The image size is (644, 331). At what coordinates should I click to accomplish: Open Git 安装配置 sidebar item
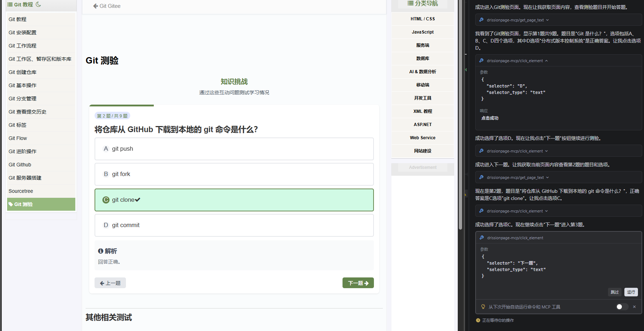click(x=41, y=32)
